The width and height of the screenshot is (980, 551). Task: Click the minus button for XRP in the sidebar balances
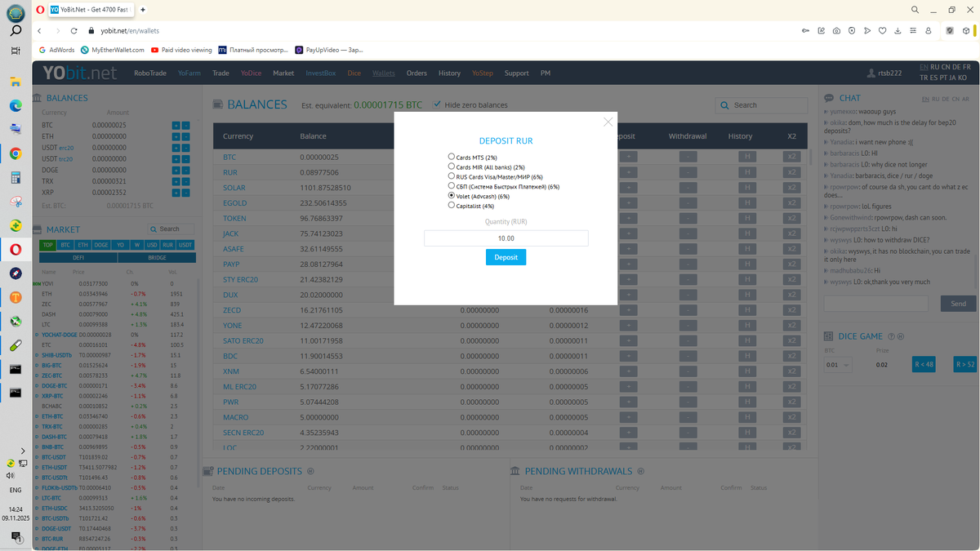click(x=185, y=193)
